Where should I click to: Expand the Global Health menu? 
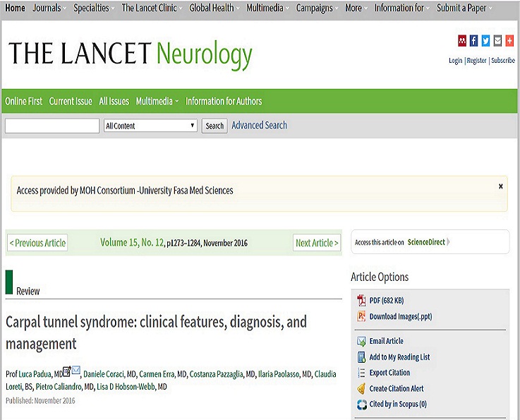(x=214, y=8)
